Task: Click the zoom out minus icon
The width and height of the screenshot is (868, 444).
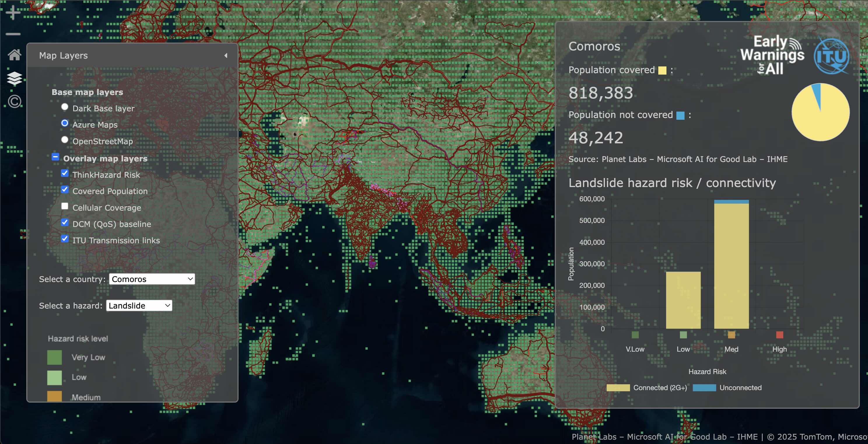Action: coord(13,34)
